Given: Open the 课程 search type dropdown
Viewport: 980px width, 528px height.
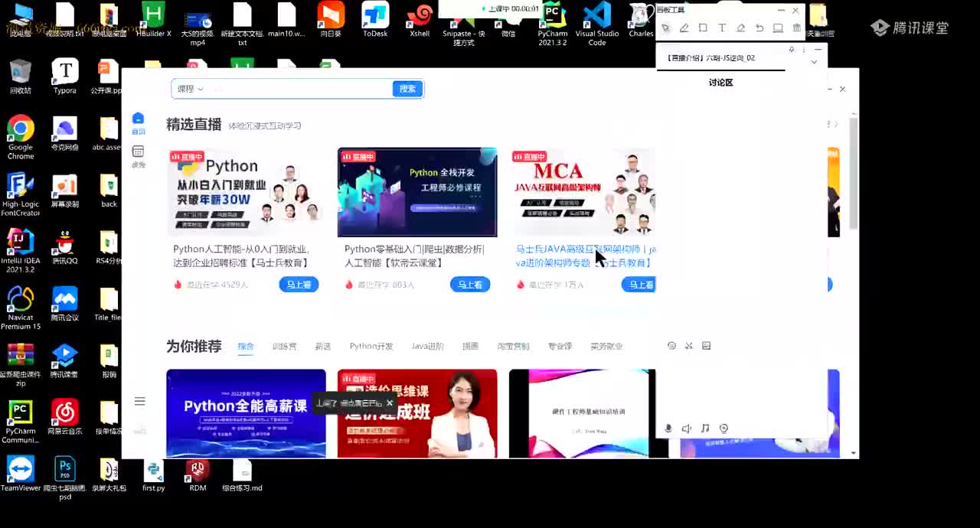Looking at the screenshot, I should tap(190, 89).
